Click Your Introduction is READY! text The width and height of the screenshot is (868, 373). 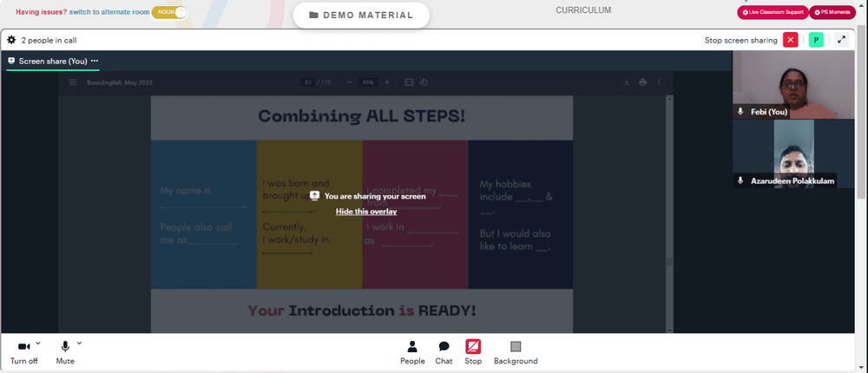pos(361,311)
